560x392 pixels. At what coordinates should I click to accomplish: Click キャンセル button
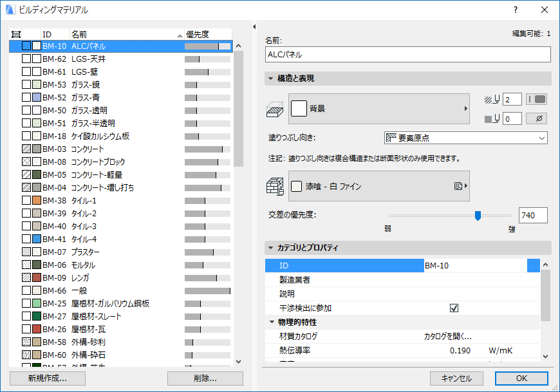click(456, 378)
